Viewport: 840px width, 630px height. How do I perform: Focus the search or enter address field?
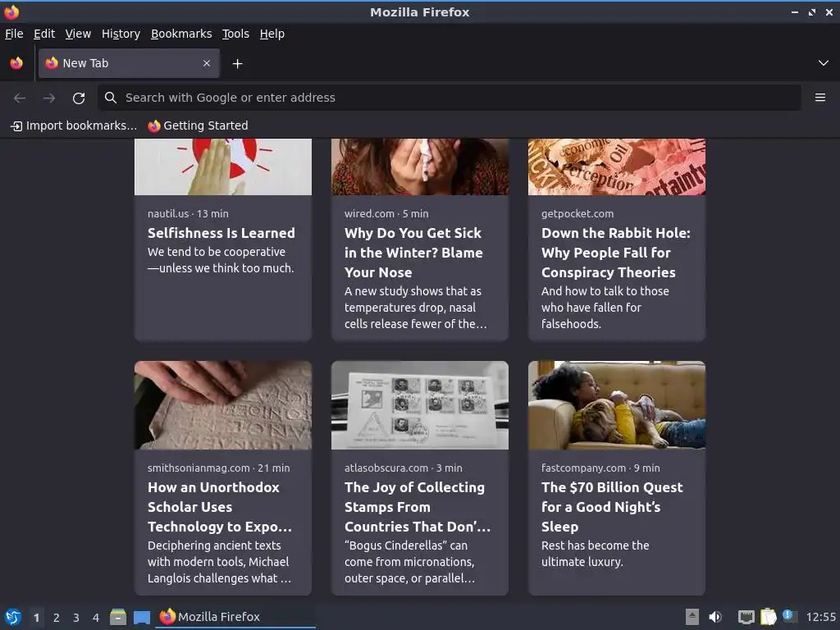[450, 98]
